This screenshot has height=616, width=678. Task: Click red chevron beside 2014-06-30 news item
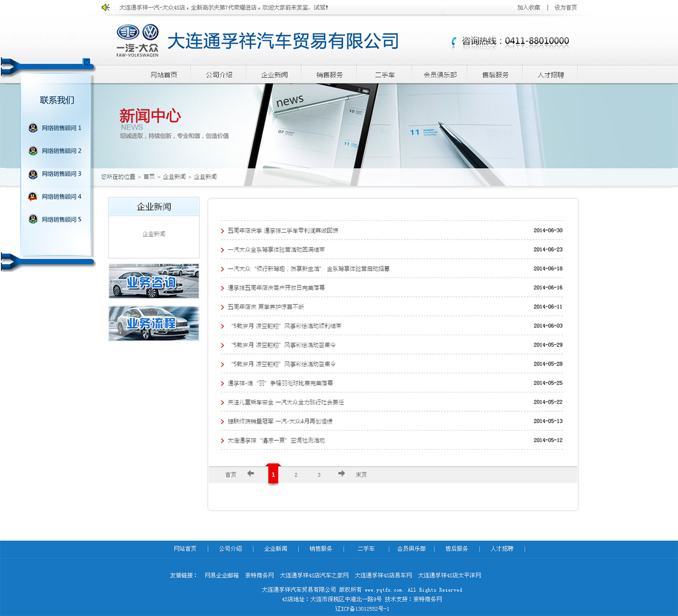pos(222,231)
